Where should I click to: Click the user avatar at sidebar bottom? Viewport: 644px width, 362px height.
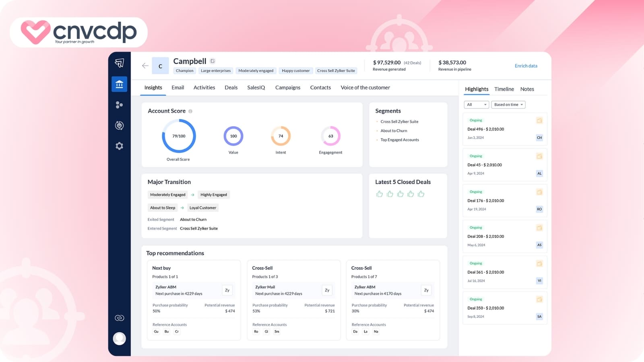click(x=119, y=338)
